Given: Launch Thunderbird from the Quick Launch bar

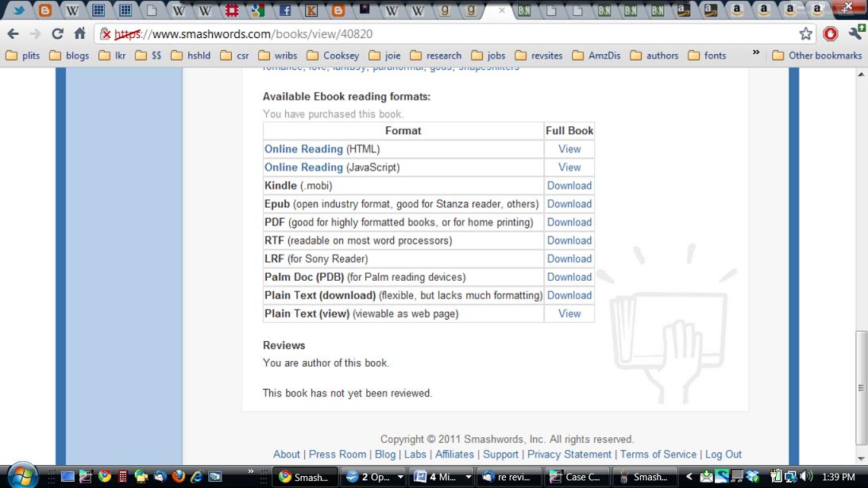Looking at the screenshot, I should [160, 476].
